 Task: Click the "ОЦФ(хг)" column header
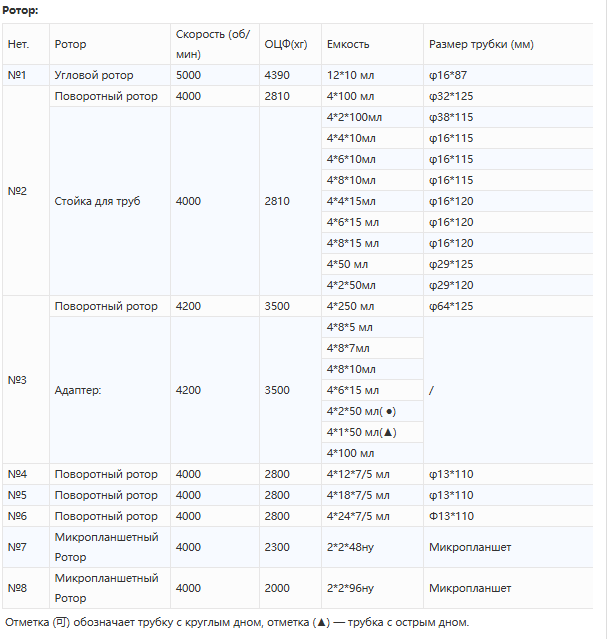point(285,44)
